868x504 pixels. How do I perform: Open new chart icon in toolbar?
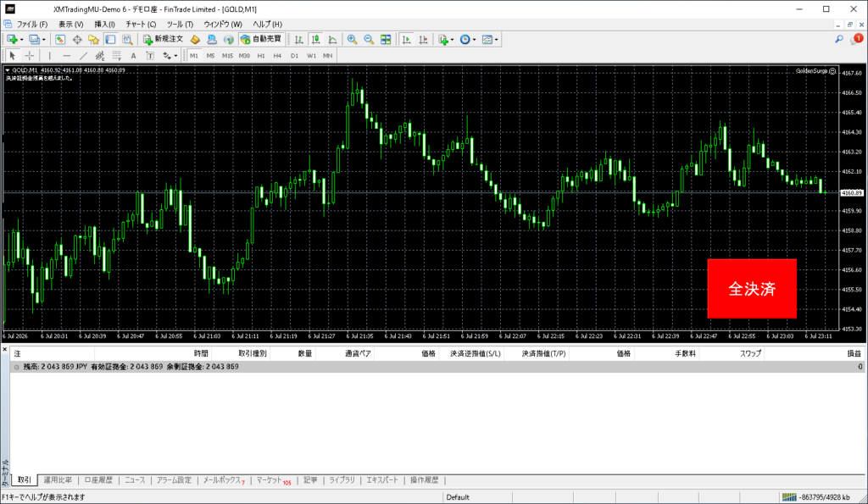coord(12,39)
